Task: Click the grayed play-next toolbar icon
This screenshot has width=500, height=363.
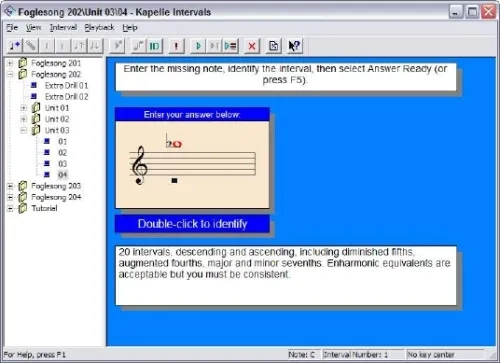Action: (x=214, y=46)
